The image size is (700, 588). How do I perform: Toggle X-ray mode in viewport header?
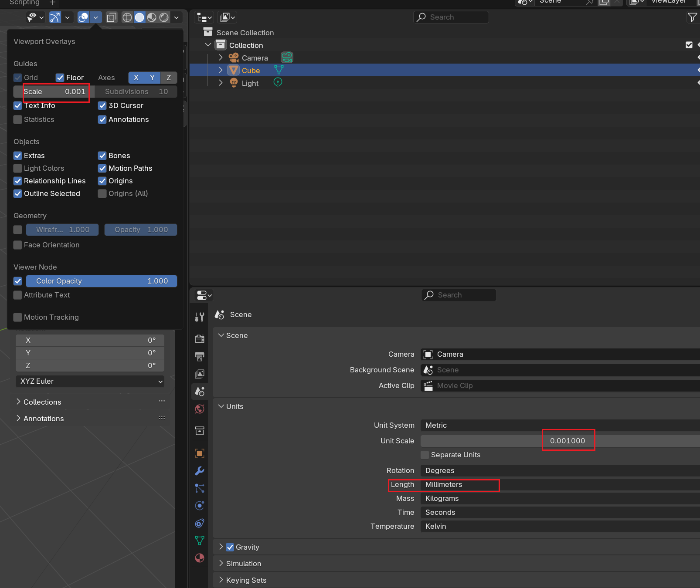[112, 17]
